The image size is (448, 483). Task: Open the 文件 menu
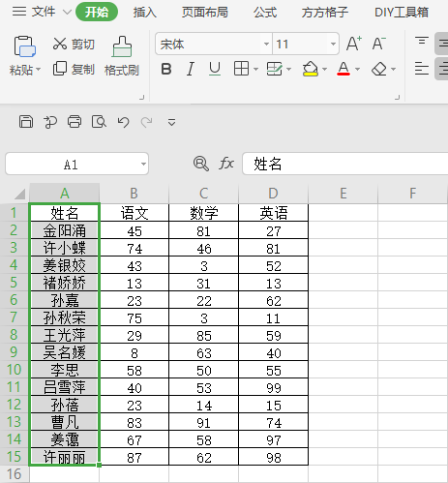click(x=44, y=12)
